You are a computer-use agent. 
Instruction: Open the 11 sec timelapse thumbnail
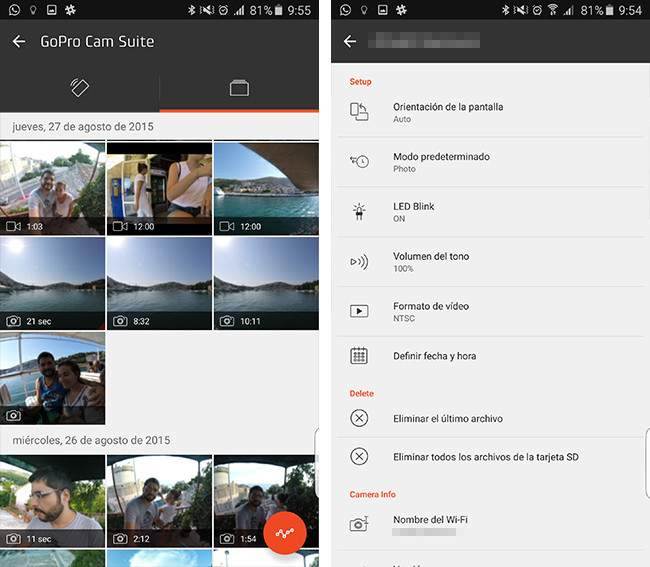(x=52, y=501)
